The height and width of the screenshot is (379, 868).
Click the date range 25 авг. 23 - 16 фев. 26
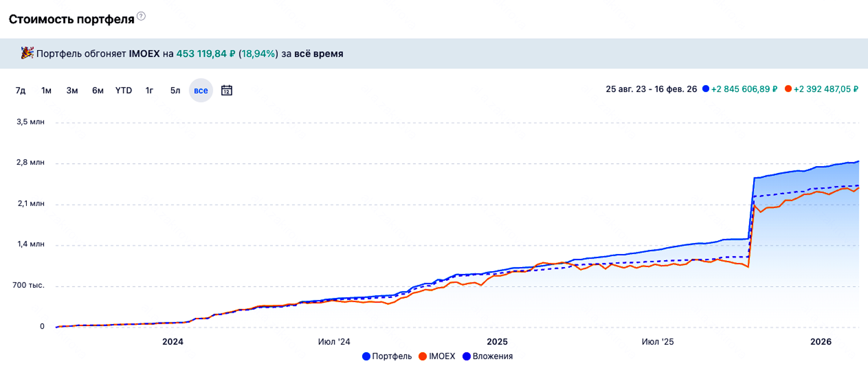point(651,89)
